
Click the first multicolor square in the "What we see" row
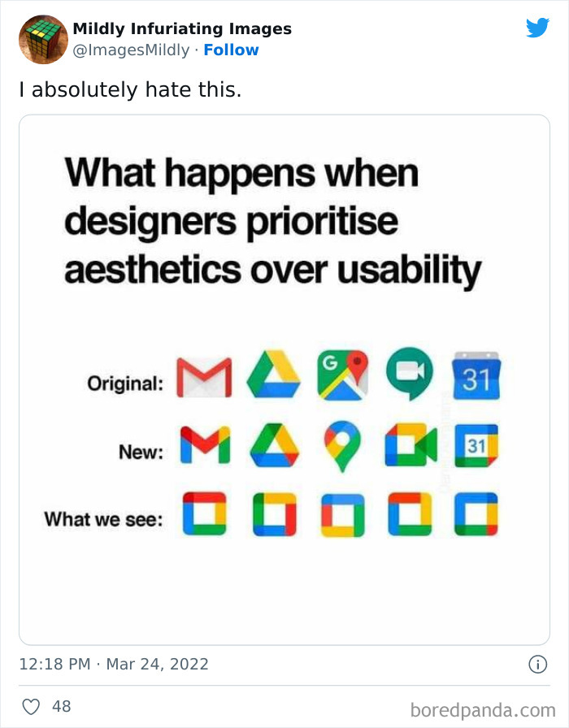click(x=204, y=513)
